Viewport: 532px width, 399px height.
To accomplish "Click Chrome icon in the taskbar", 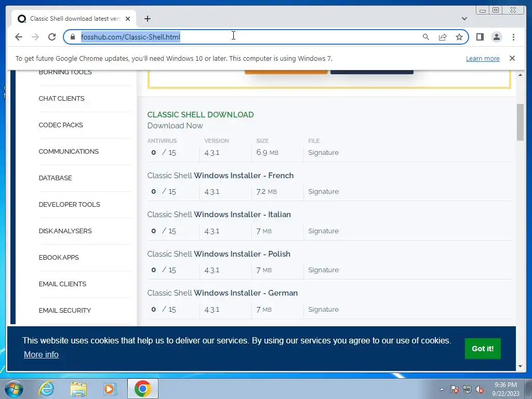I will pos(142,389).
